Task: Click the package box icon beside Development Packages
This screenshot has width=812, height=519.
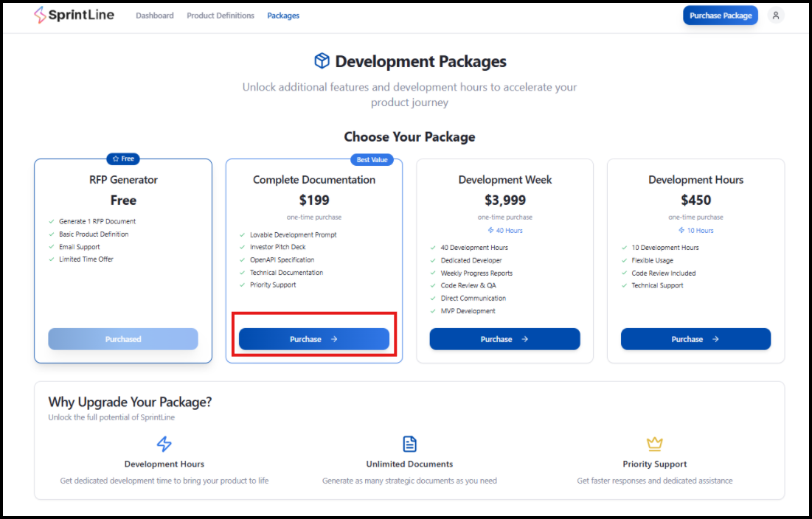Action: 322,61
